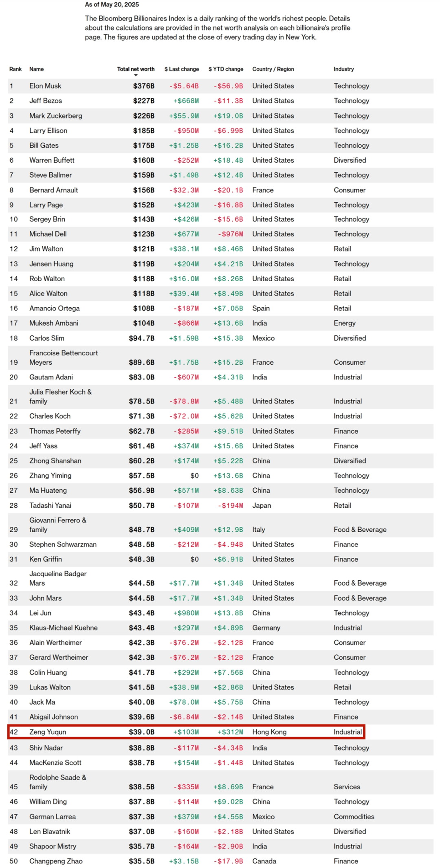Open Zeng Yuqun's highlighted row
This screenshot has height=868, width=440.
pos(186,732)
